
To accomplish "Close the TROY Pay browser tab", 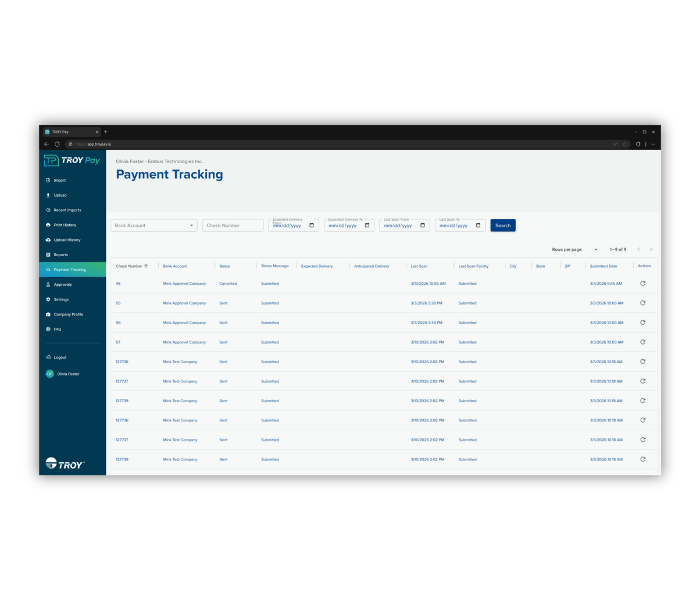I will [97, 132].
